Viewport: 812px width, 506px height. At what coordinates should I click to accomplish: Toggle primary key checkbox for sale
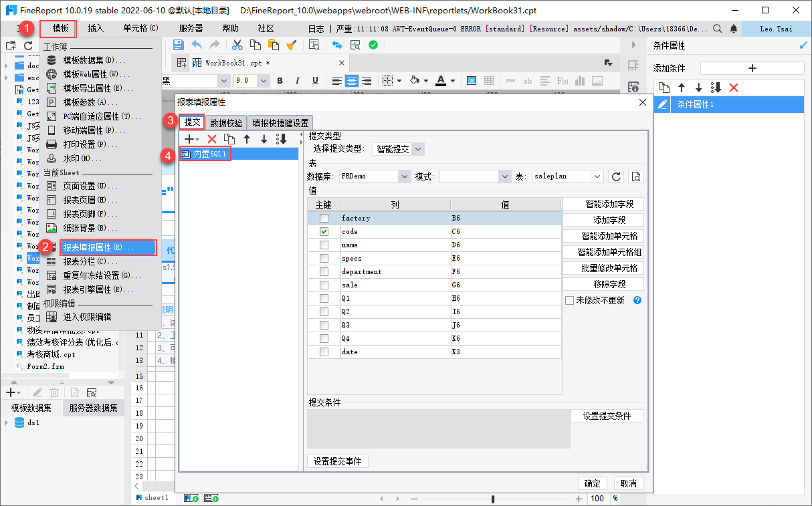click(324, 285)
